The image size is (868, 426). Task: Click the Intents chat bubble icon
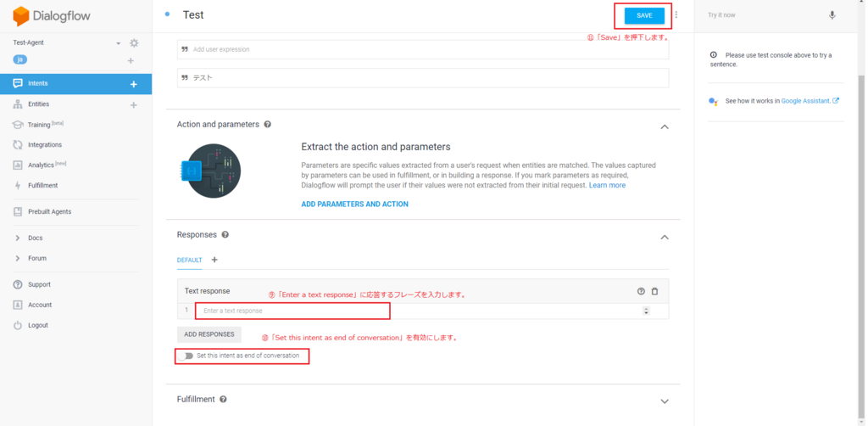[18, 84]
